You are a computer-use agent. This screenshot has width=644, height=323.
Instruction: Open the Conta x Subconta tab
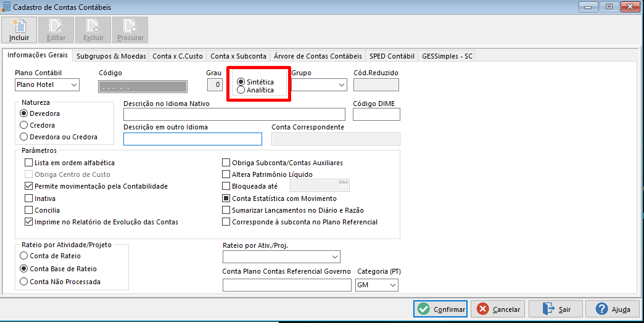coord(238,56)
